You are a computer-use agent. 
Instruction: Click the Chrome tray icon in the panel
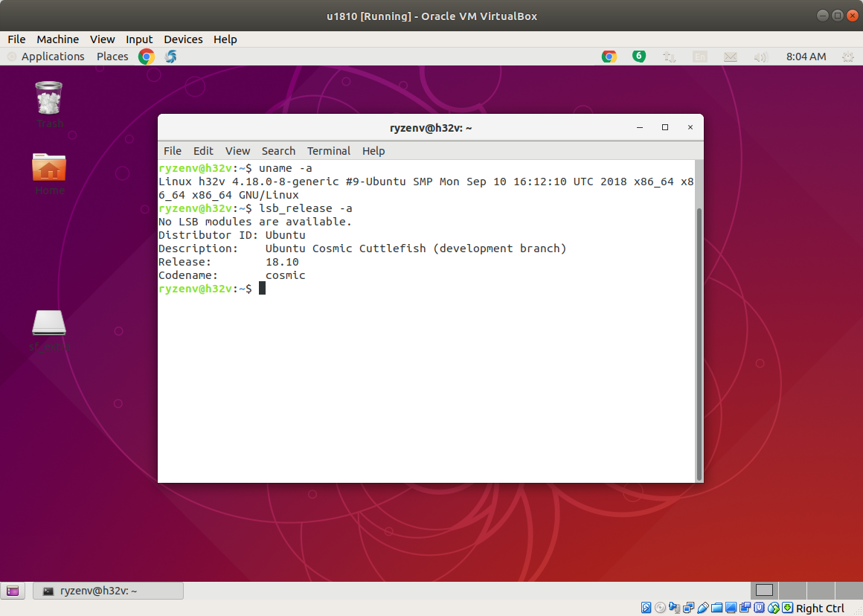coord(609,56)
